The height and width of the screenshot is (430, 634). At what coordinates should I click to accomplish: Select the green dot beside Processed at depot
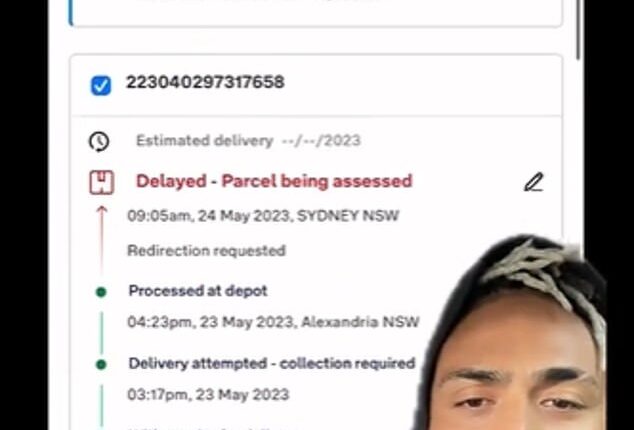click(x=101, y=292)
